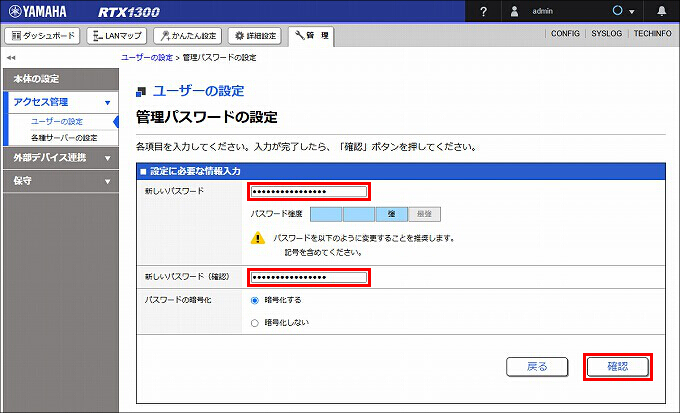
Task: Open the LANマップ tab
Action: tap(117, 36)
